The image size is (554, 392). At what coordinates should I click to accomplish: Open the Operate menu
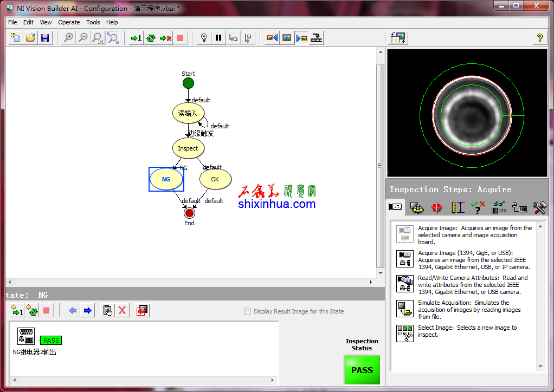[69, 22]
